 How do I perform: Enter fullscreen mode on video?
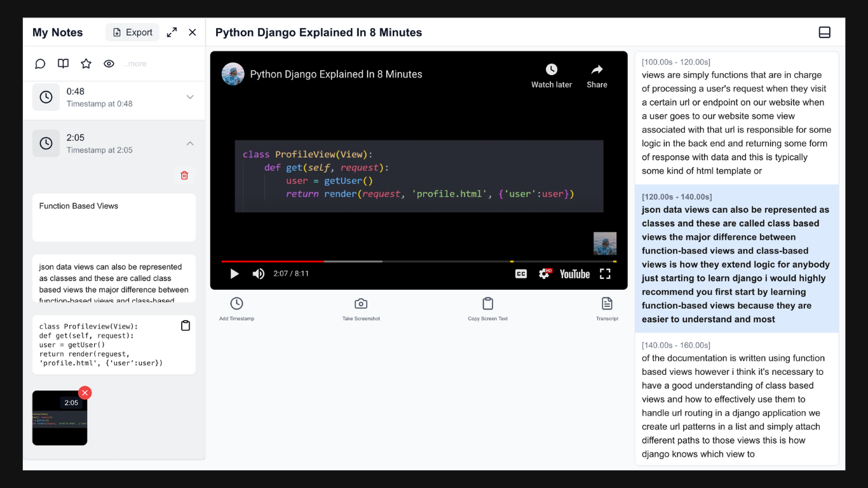[x=605, y=274]
